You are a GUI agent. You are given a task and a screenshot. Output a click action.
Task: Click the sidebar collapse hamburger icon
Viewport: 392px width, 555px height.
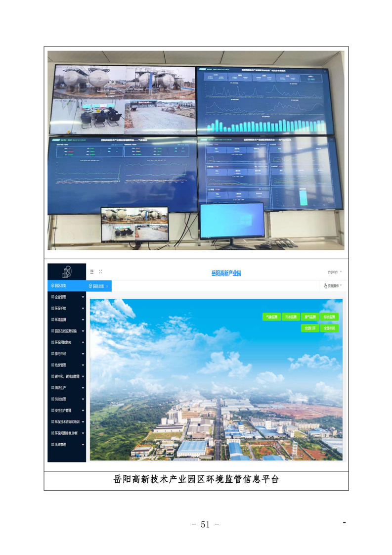91,272
